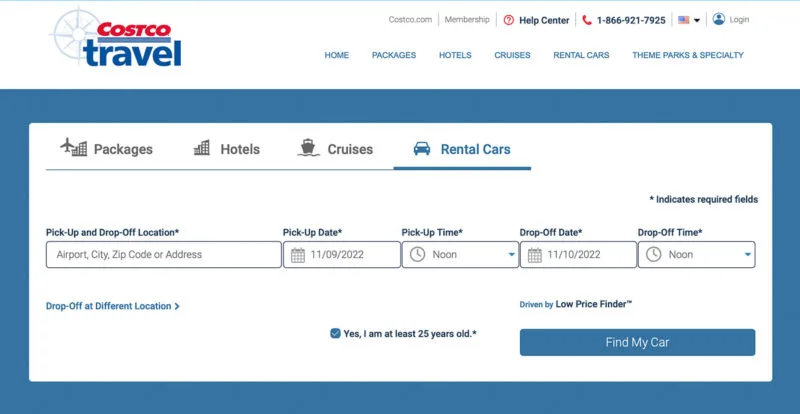Click the Drop-Off Date calendar icon

tap(535, 255)
